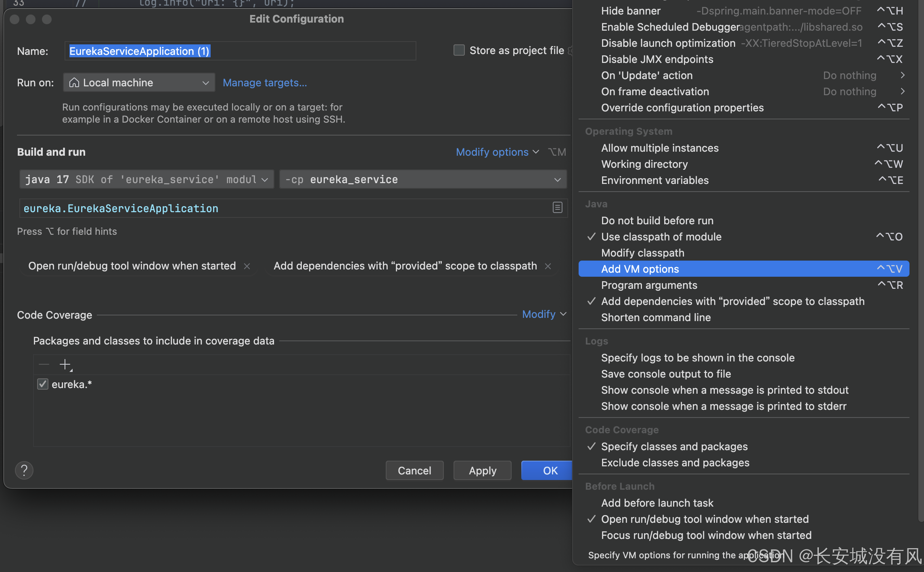Toggle Specify classes and packages option
Image resolution: width=924 pixels, height=572 pixels.
pyautogui.click(x=744, y=447)
